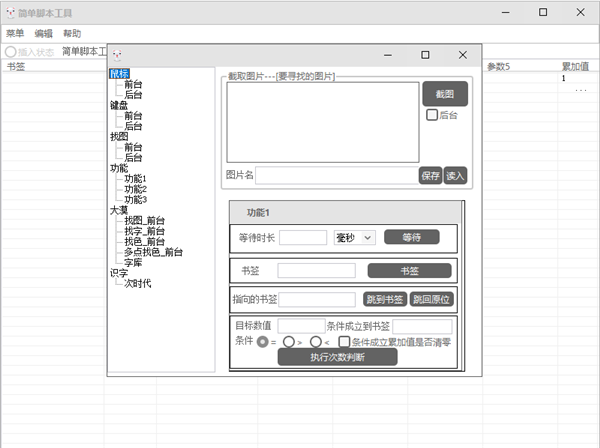The image size is (600, 448).
Task: Open the 菜单 menu
Action: pos(15,33)
